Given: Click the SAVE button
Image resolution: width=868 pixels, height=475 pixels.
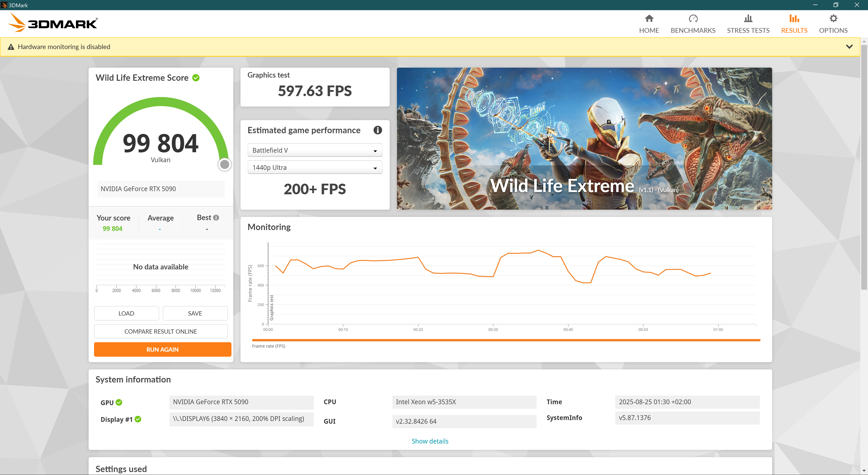Looking at the screenshot, I should [195, 313].
